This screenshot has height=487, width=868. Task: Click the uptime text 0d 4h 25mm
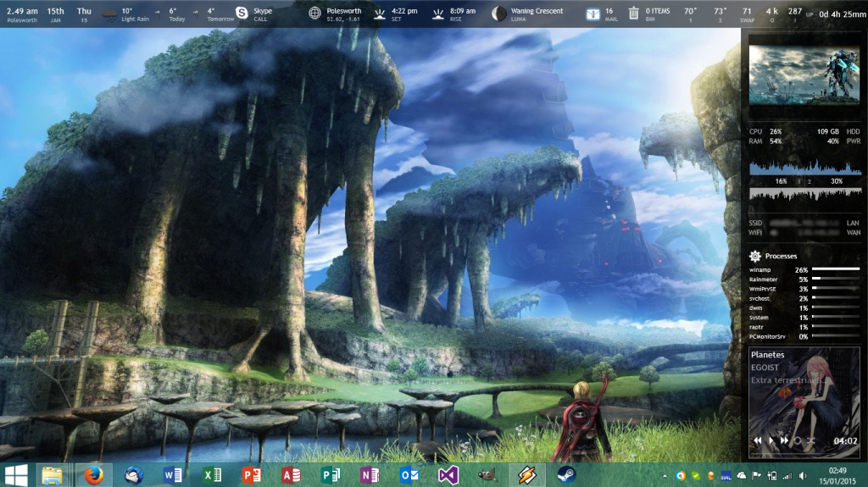pyautogui.click(x=842, y=14)
